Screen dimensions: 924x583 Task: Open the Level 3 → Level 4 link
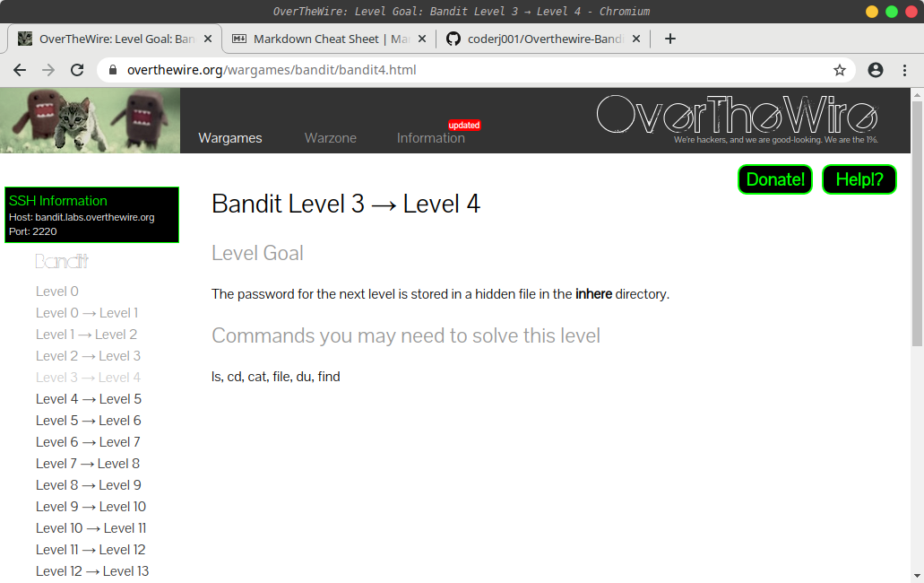pyautogui.click(x=88, y=378)
